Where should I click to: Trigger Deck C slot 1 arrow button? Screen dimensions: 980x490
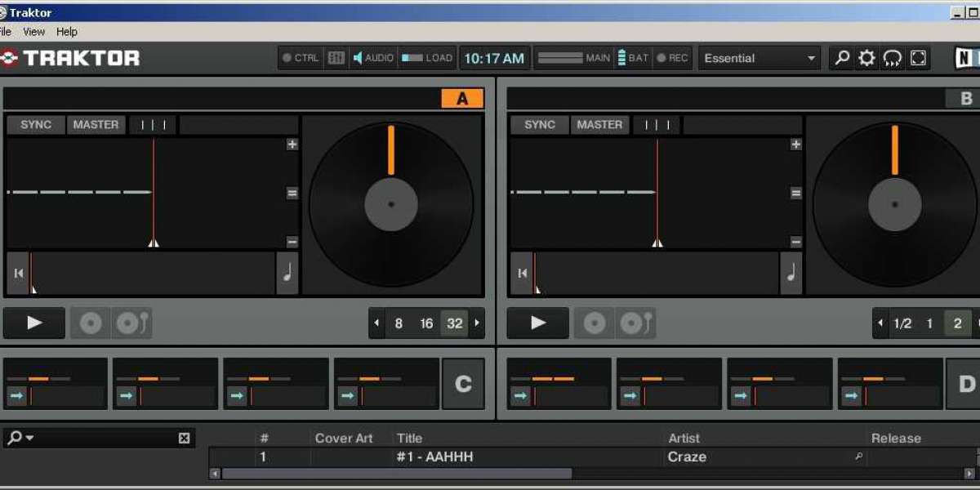point(17,397)
